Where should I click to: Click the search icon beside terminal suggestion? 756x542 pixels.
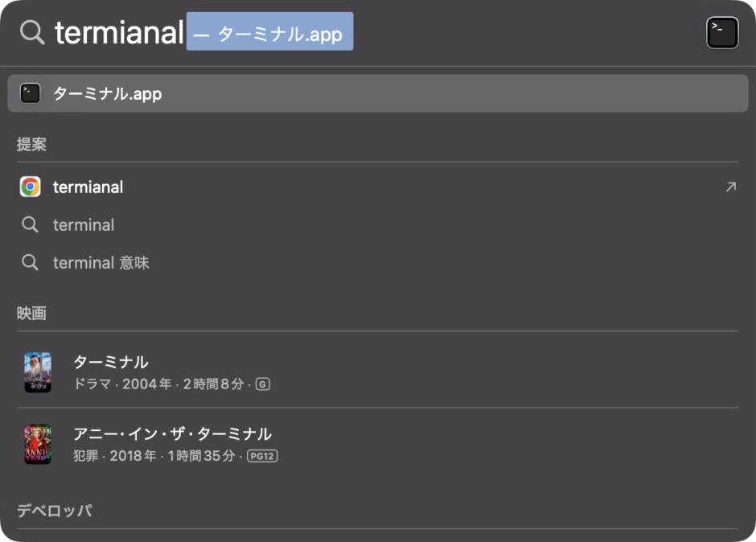click(x=30, y=224)
